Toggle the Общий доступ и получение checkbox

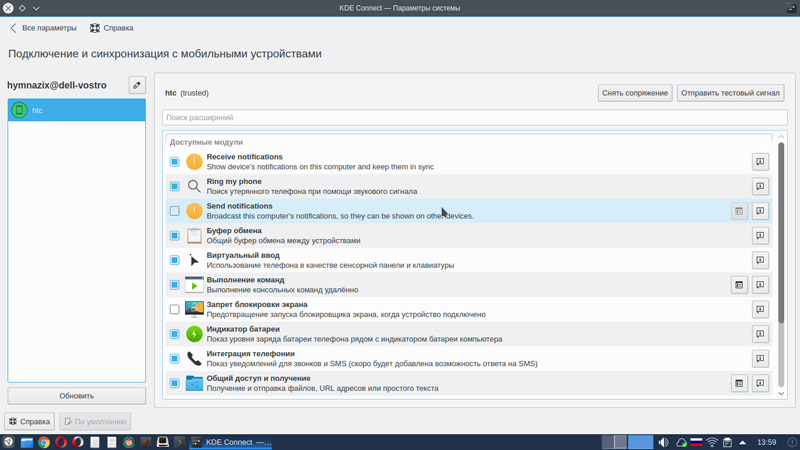174,383
